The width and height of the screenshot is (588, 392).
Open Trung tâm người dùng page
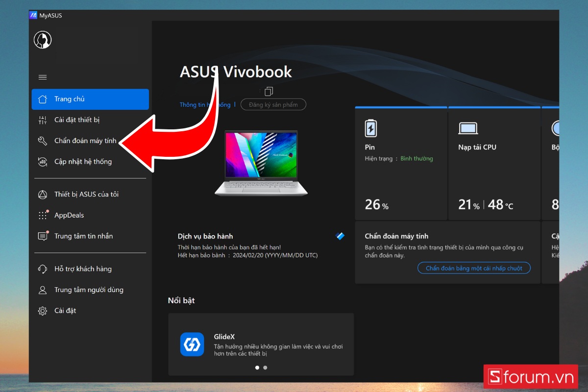(x=90, y=290)
